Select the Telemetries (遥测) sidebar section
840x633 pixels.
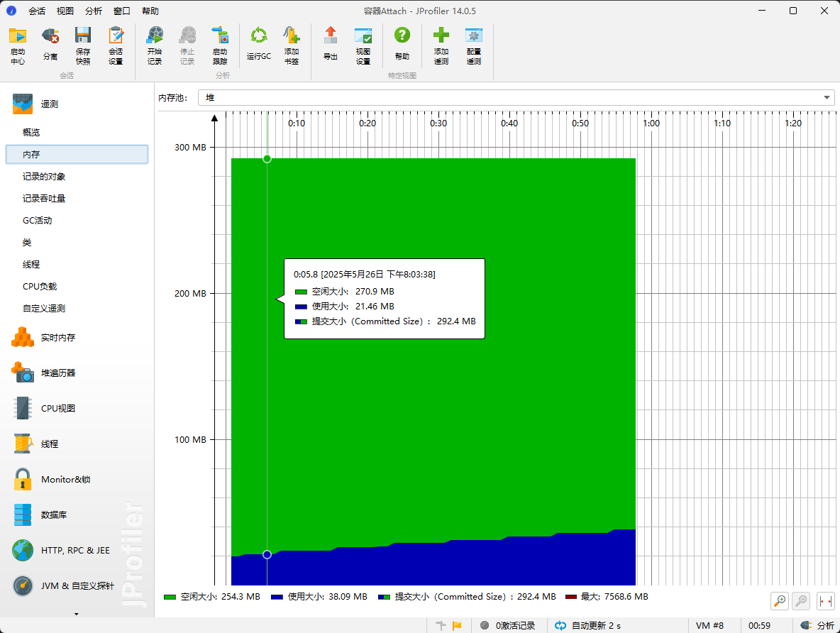click(x=77, y=104)
